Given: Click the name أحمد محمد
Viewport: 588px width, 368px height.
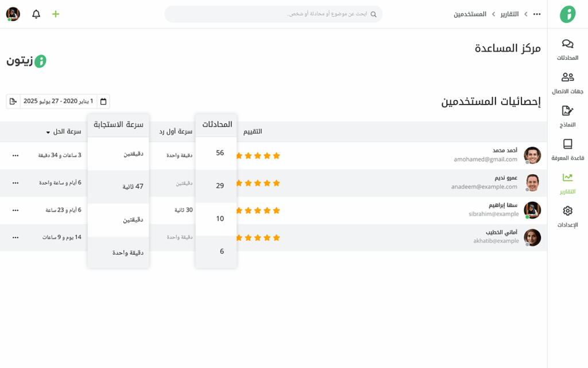Looking at the screenshot, I should point(505,150).
